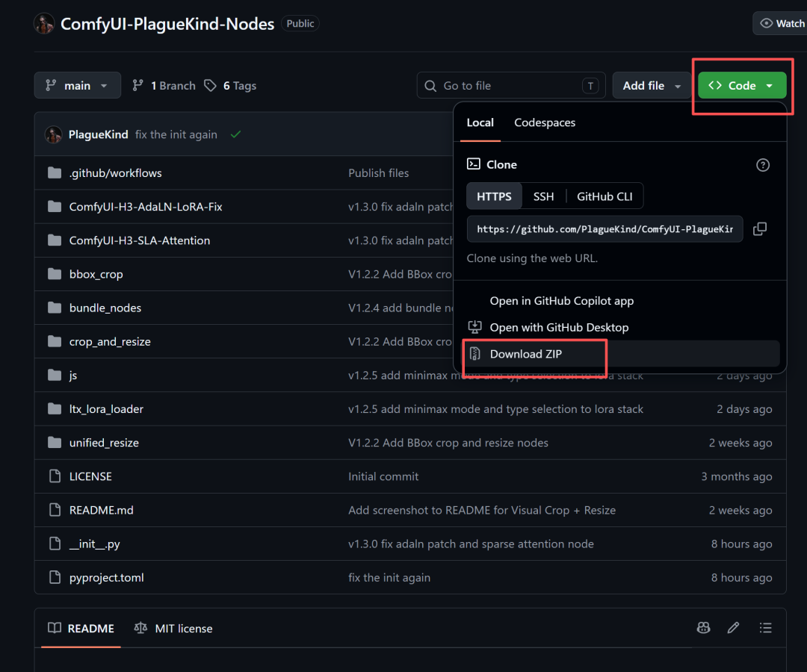
Task: Open the README tab
Action: pyautogui.click(x=81, y=628)
